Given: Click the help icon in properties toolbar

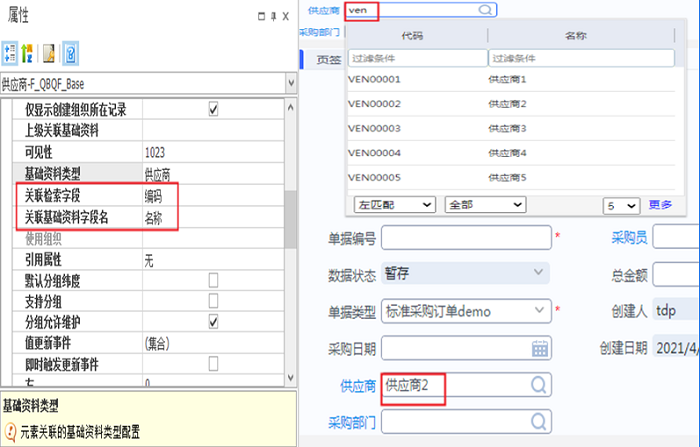Looking at the screenshot, I should point(71,53).
